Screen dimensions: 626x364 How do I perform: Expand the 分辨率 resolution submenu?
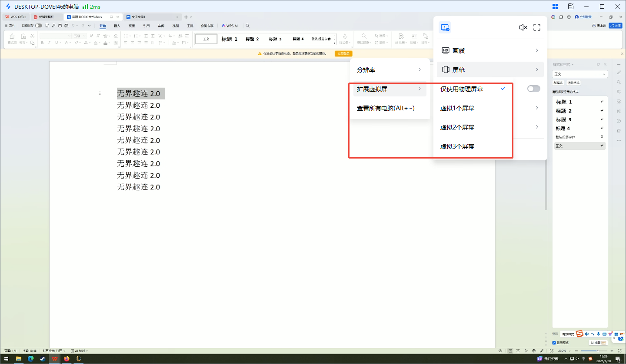(x=389, y=70)
